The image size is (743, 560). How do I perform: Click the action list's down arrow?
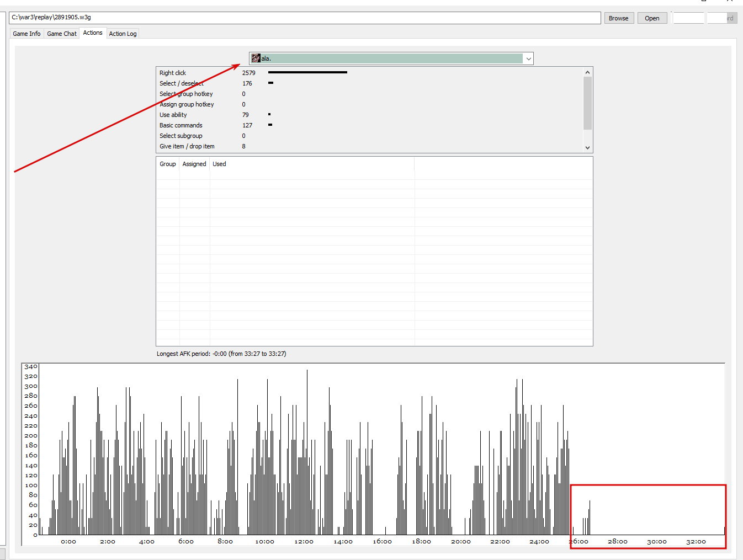pyautogui.click(x=587, y=147)
